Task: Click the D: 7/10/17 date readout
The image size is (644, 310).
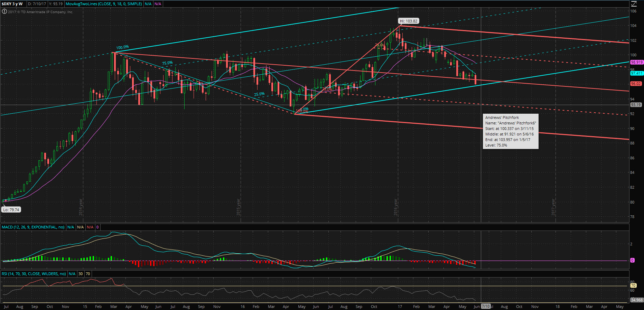Action: pyautogui.click(x=37, y=4)
